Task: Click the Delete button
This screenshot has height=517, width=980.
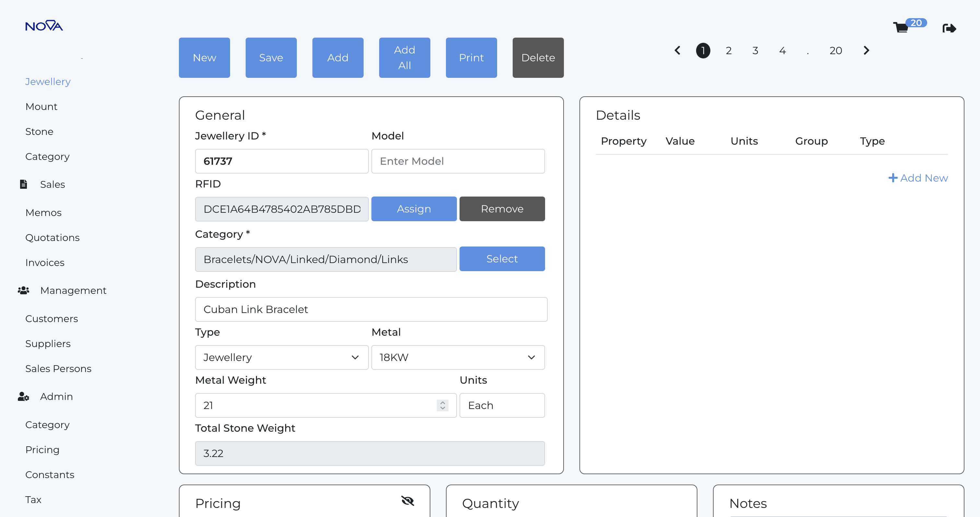Action: (538, 58)
